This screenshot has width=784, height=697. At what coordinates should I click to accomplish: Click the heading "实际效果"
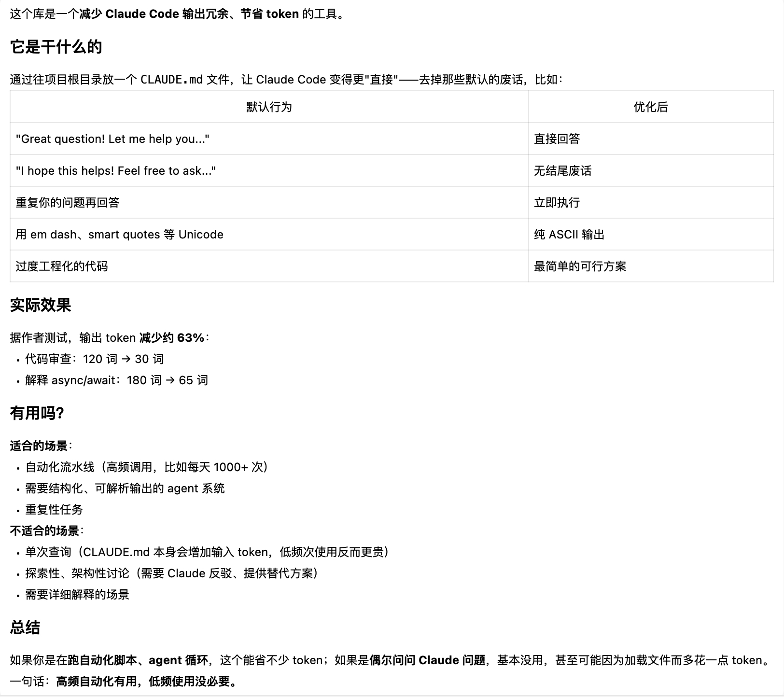tap(41, 305)
